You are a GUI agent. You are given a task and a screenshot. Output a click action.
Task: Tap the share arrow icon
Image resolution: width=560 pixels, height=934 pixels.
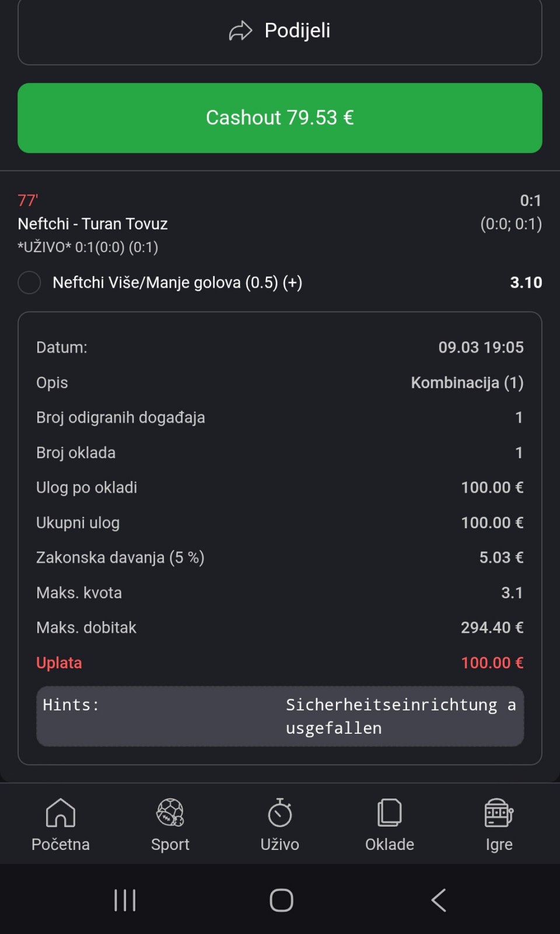pyautogui.click(x=240, y=31)
